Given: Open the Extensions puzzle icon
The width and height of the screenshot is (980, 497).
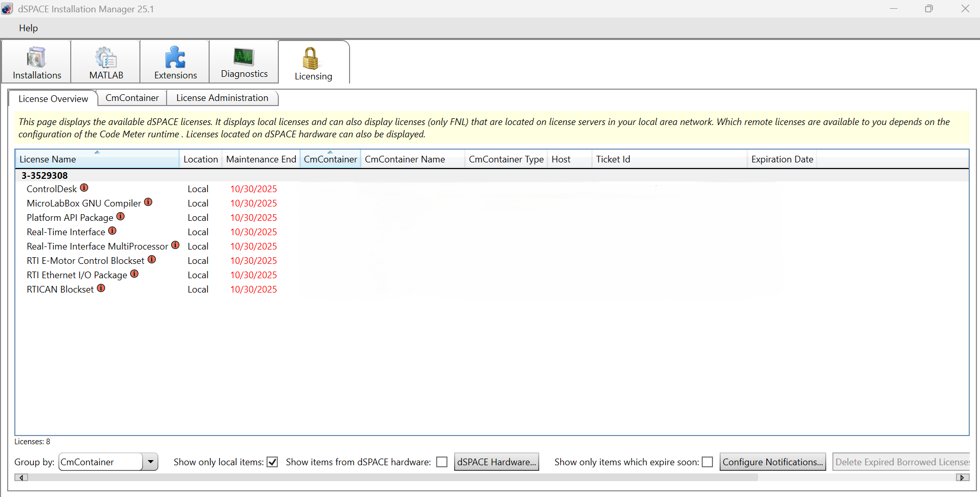Looking at the screenshot, I should (175, 57).
